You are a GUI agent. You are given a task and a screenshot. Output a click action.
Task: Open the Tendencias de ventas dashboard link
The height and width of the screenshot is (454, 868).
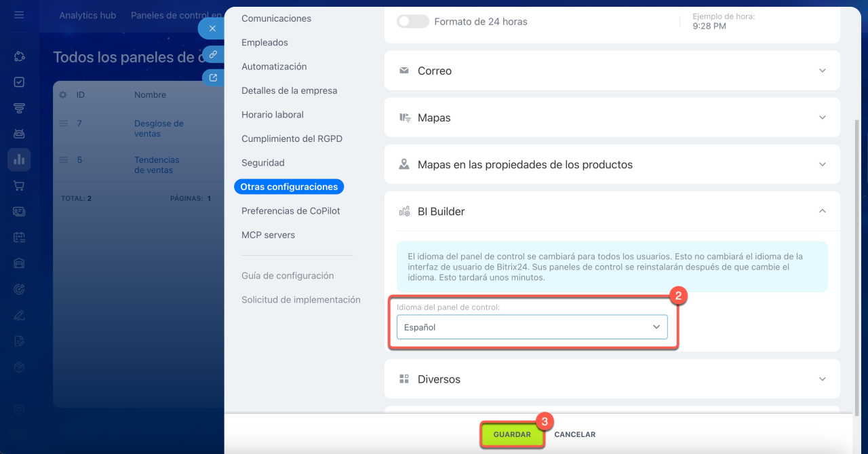(x=157, y=165)
